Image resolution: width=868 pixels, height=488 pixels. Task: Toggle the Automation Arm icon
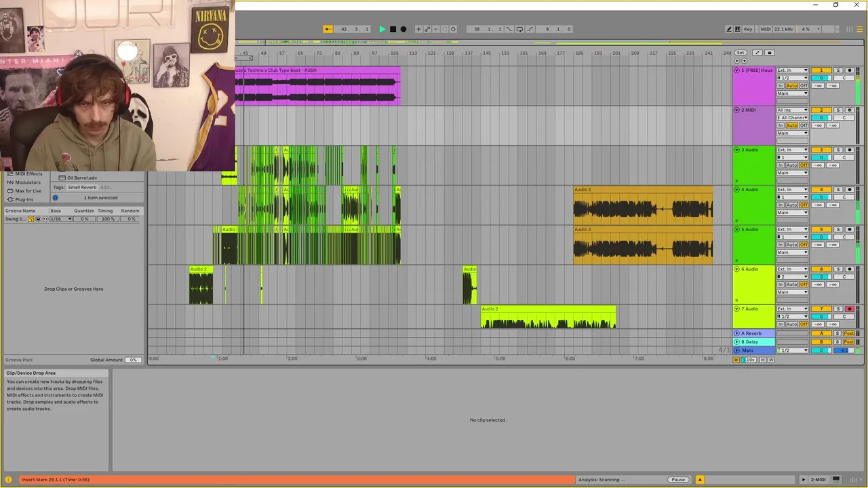pos(427,29)
